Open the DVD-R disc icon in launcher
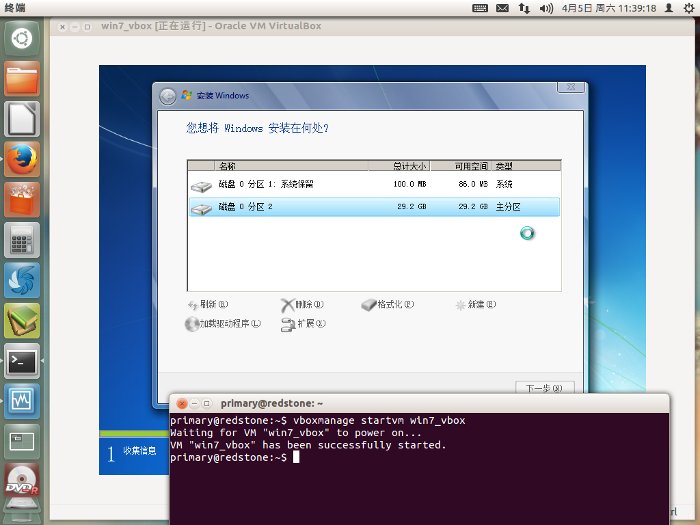700x525 pixels. coord(22,482)
